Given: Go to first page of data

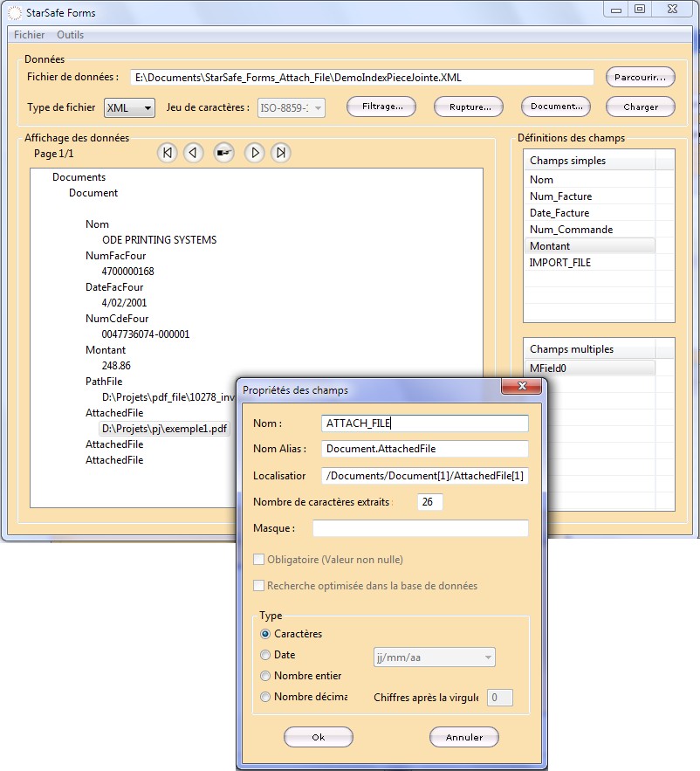Looking at the screenshot, I should coord(168,153).
